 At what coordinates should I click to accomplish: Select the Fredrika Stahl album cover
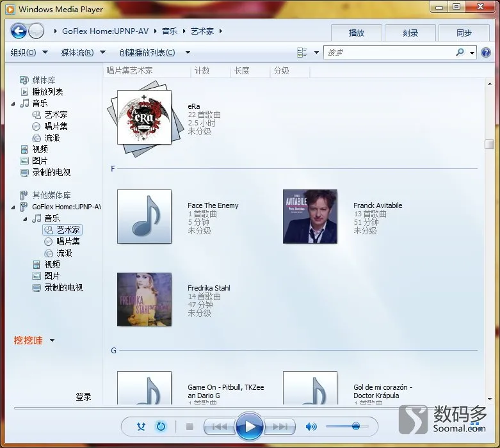[145, 300]
